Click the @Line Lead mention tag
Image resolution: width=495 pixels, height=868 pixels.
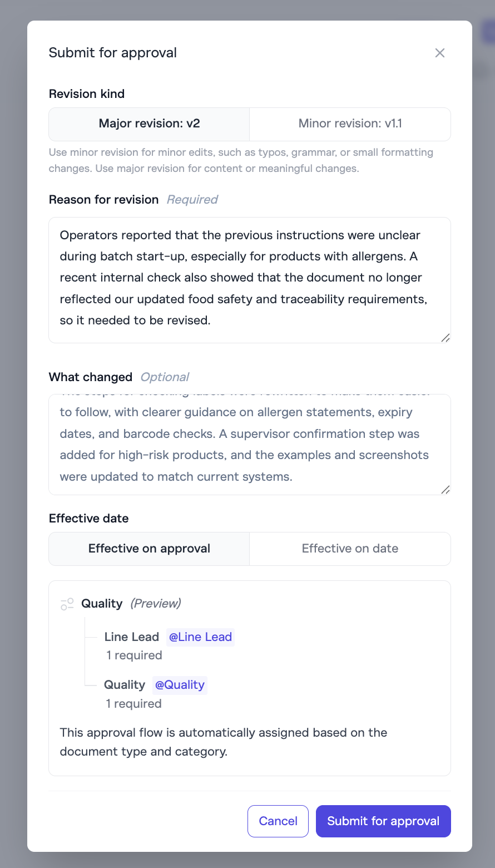click(x=200, y=637)
